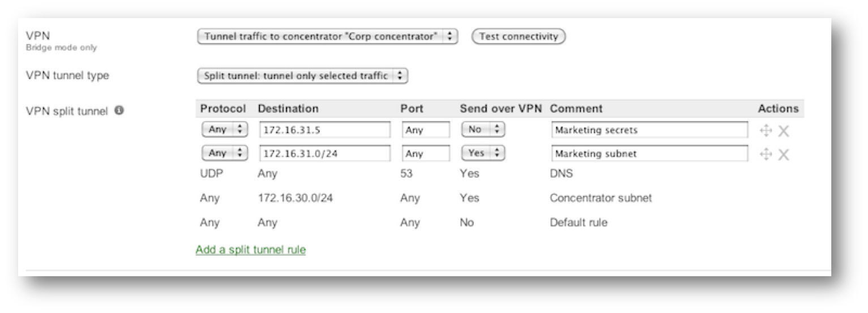Open the VPN concentrator dropdown

point(327,36)
